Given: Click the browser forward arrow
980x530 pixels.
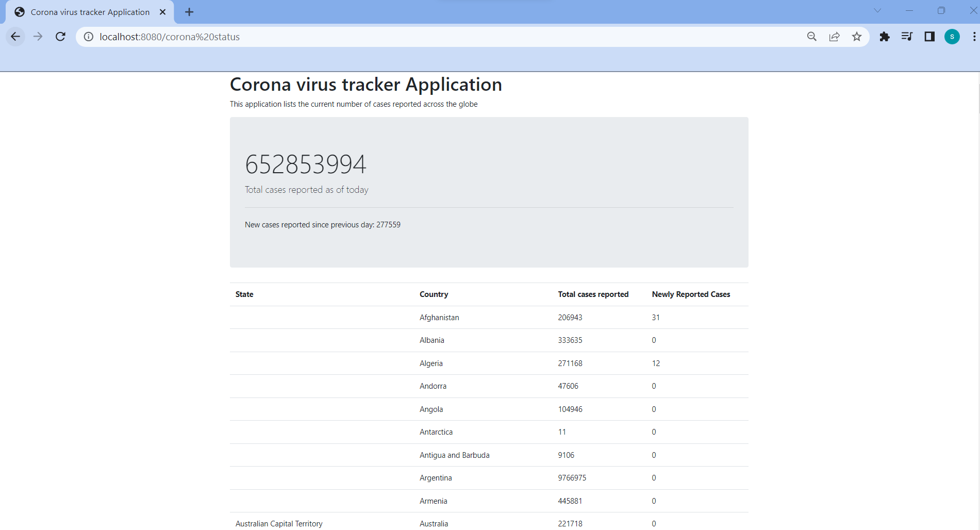Looking at the screenshot, I should pyautogui.click(x=38, y=37).
